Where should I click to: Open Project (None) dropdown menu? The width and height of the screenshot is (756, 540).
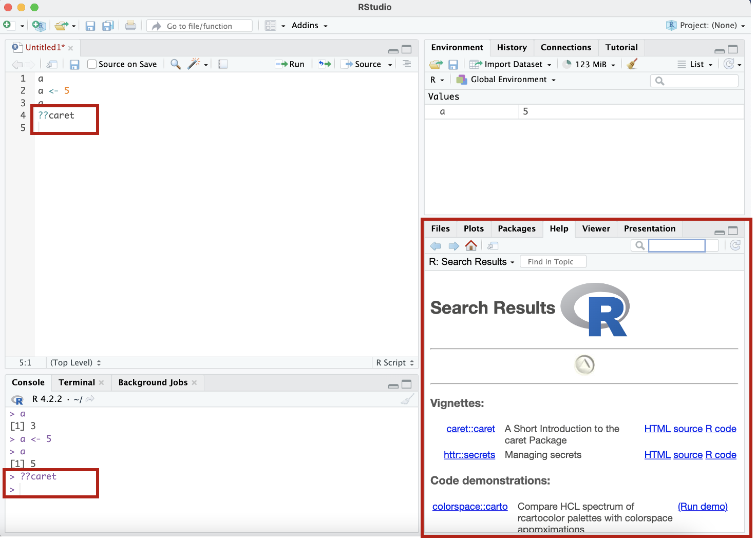click(706, 26)
